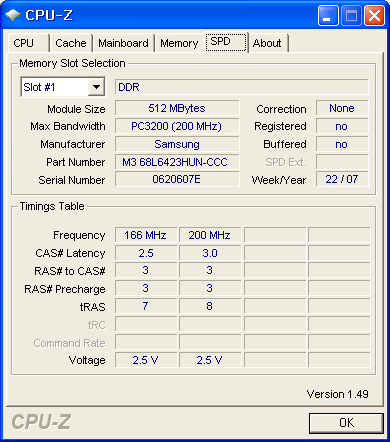This screenshot has height=442, width=390.
Task: Click the Buffered value no
Action: tap(342, 144)
